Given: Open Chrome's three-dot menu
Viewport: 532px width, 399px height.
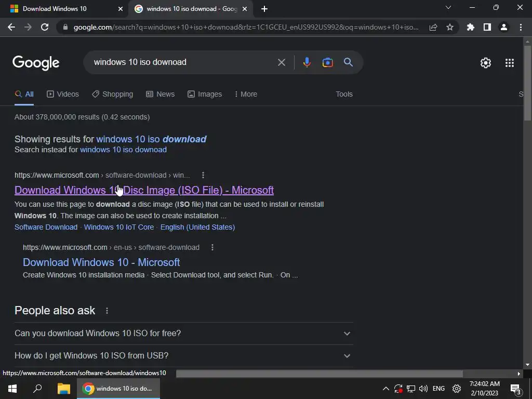Looking at the screenshot, I should coord(521,27).
